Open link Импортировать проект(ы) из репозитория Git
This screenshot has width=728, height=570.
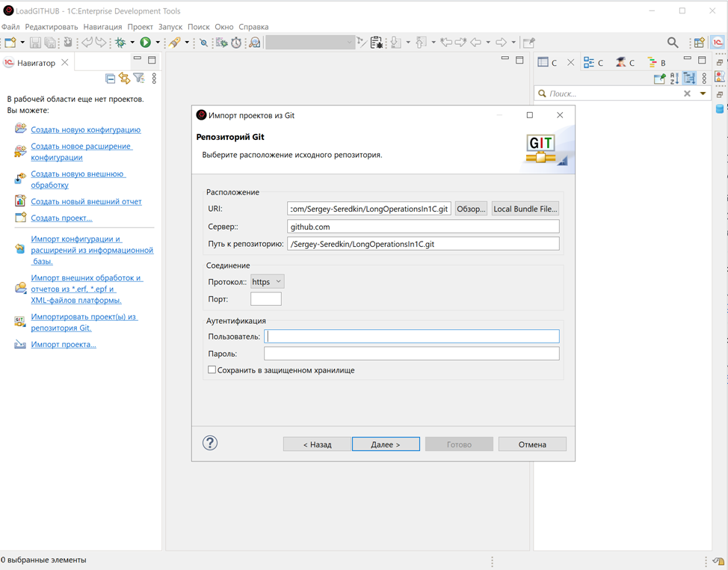point(84,322)
